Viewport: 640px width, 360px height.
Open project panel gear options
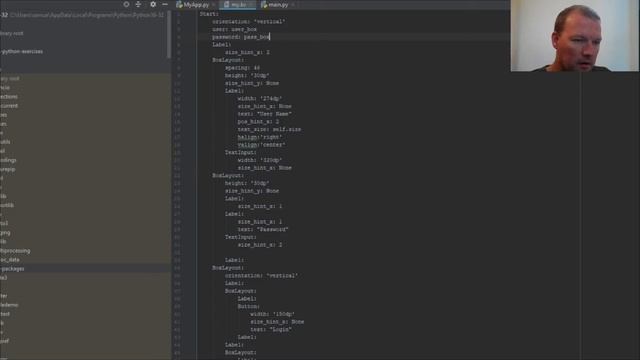tap(153, 4)
